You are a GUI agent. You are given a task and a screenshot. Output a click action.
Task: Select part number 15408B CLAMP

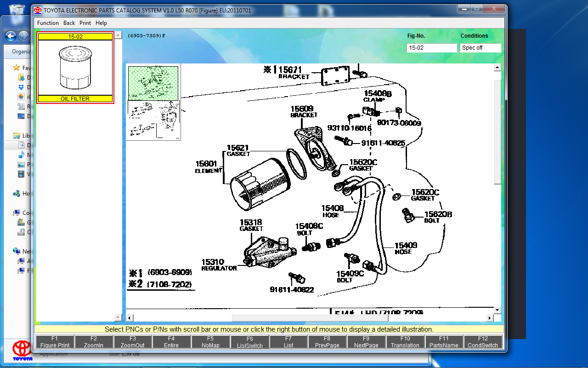tap(378, 96)
